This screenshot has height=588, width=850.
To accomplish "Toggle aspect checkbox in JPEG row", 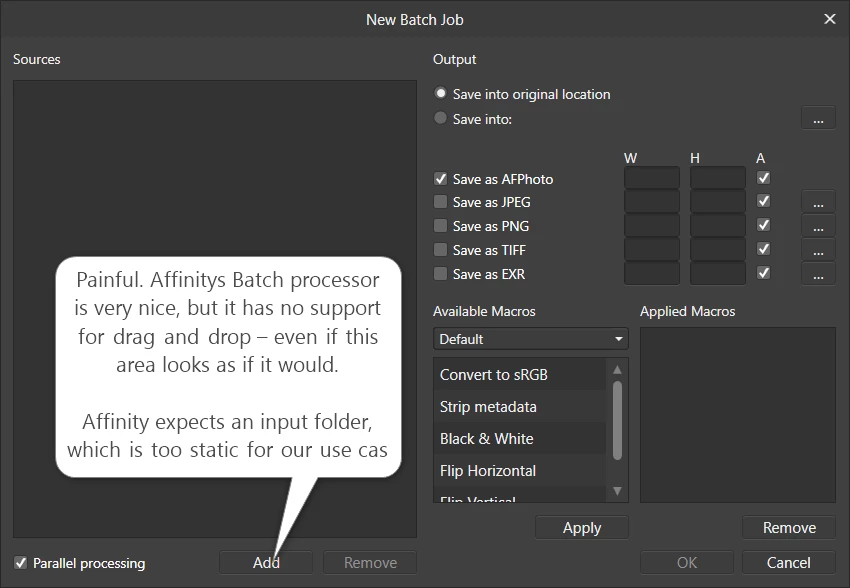I will click(x=763, y=201).
